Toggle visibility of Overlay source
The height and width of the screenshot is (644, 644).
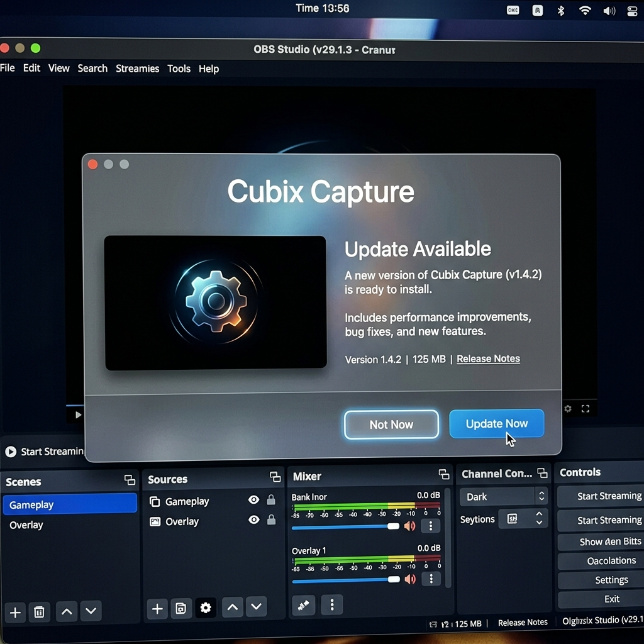coord(254,519)
